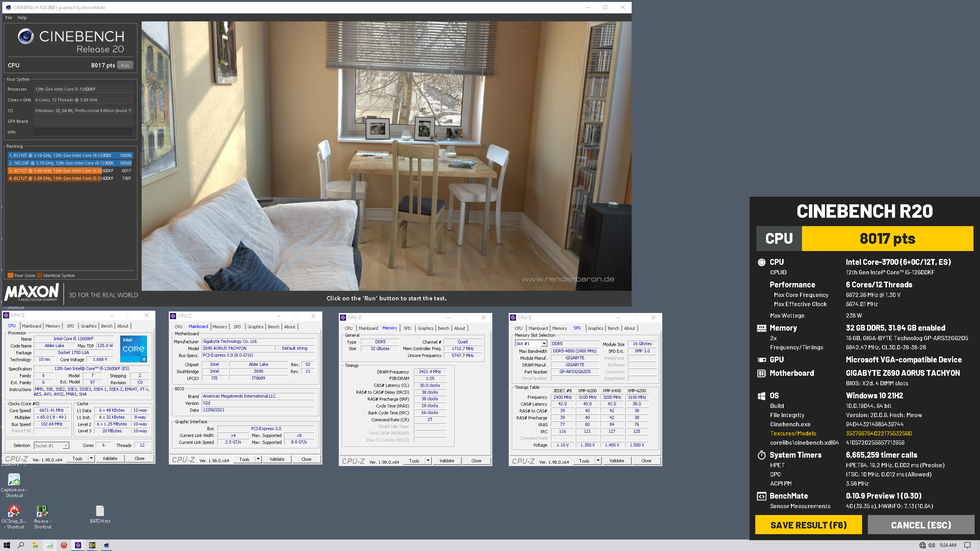This screenshot has width=980, height=551.
Task: Click the red OCSnap taskbar icon
Action: click(64, 545)
